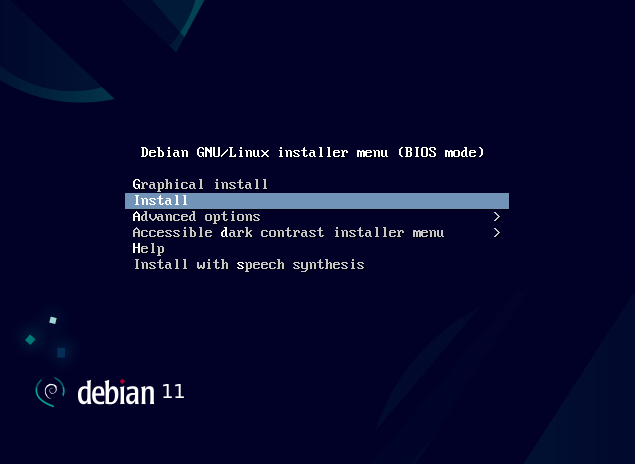Expand Advanced options via its chevron arrow

coord(497,217)
